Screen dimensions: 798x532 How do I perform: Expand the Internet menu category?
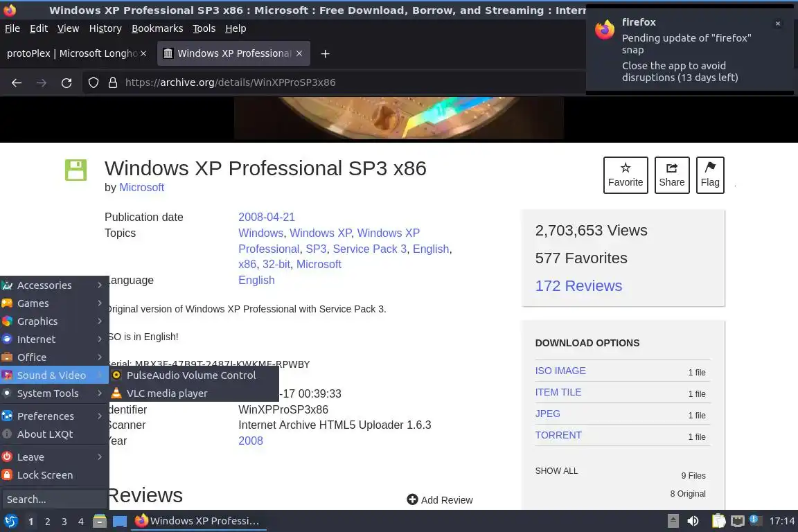click(55, 339)
